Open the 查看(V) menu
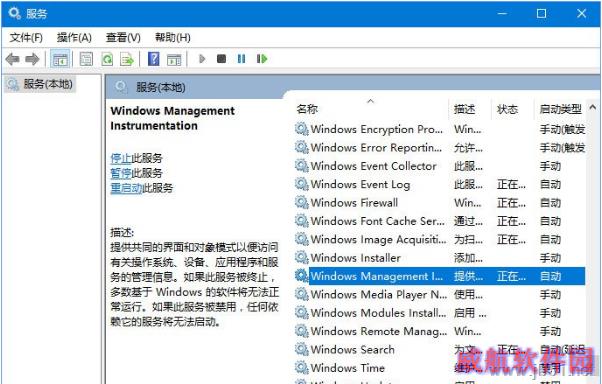The image size is (602, 384). (123, 38)
